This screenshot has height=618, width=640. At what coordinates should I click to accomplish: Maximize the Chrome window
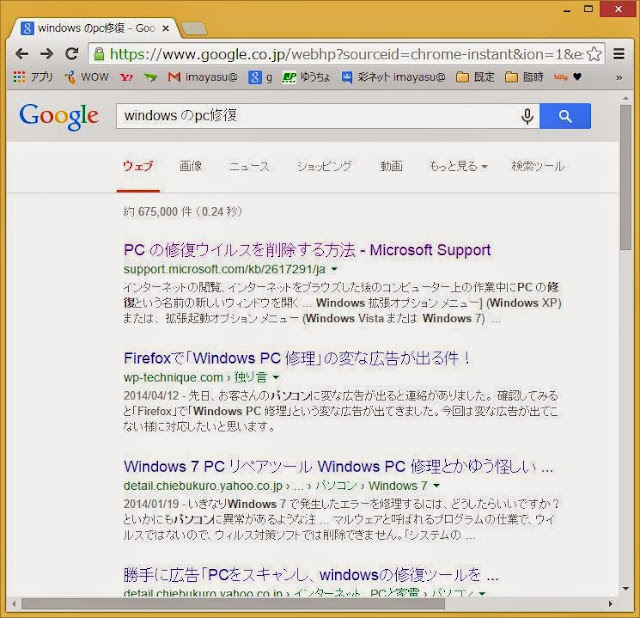click(589, 9)
